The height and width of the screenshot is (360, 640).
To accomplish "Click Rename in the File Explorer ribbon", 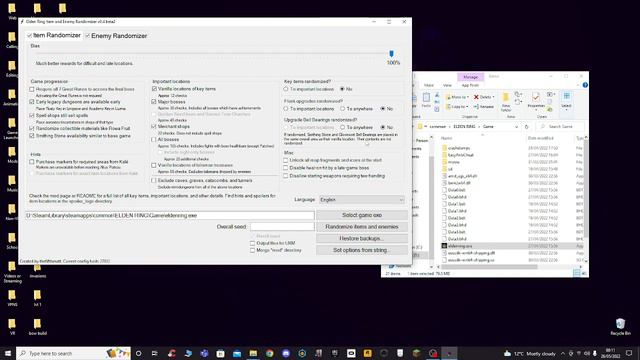I will pyautogui.click(x=484, y=107).
